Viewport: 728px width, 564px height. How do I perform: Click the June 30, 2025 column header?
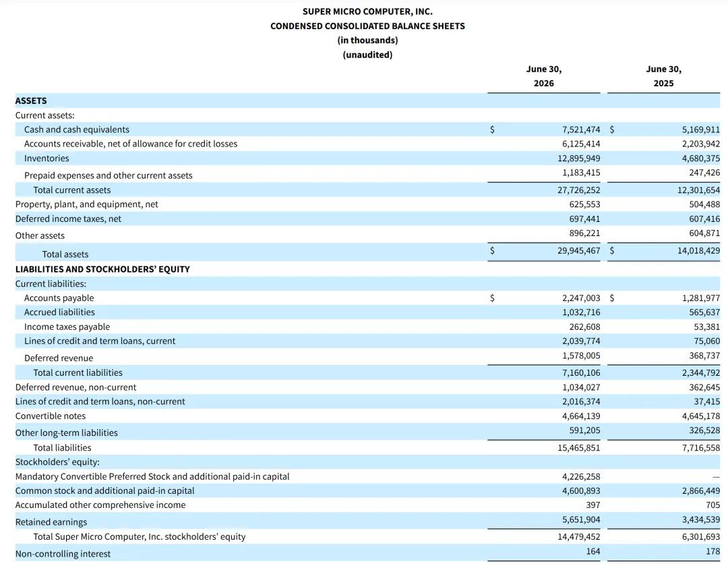pos(663,76)
